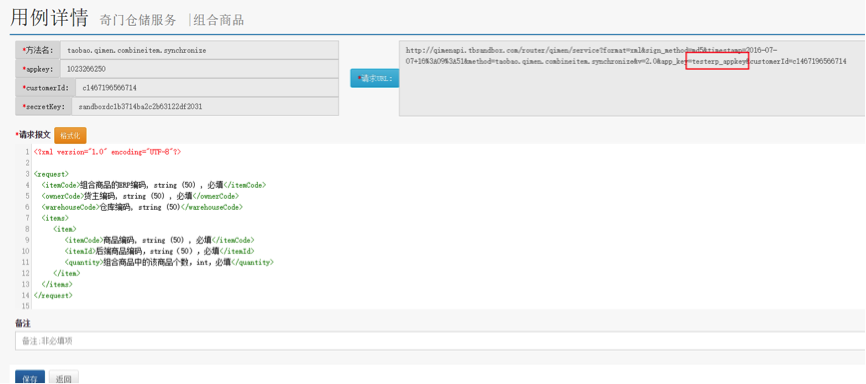866x384 pixels.
Task: Focus the secretKey input field
Action: [205, 106]
